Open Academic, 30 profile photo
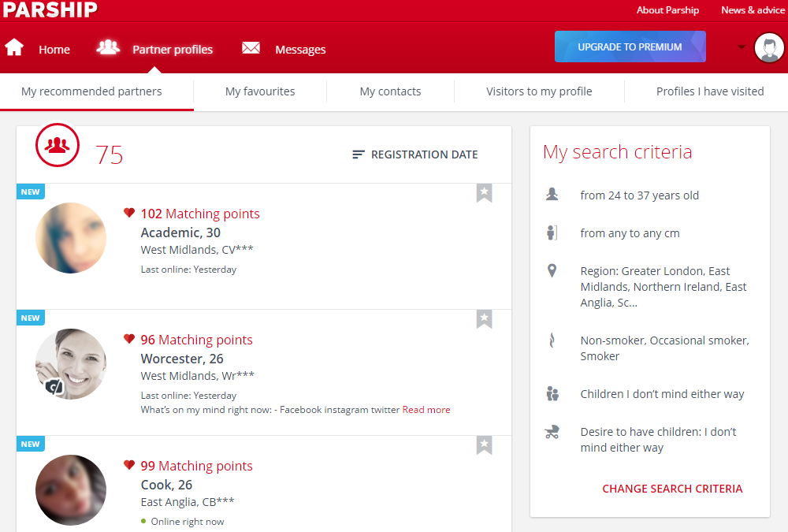This screenshot has width=788, height=532. click(x=71, y=238)
